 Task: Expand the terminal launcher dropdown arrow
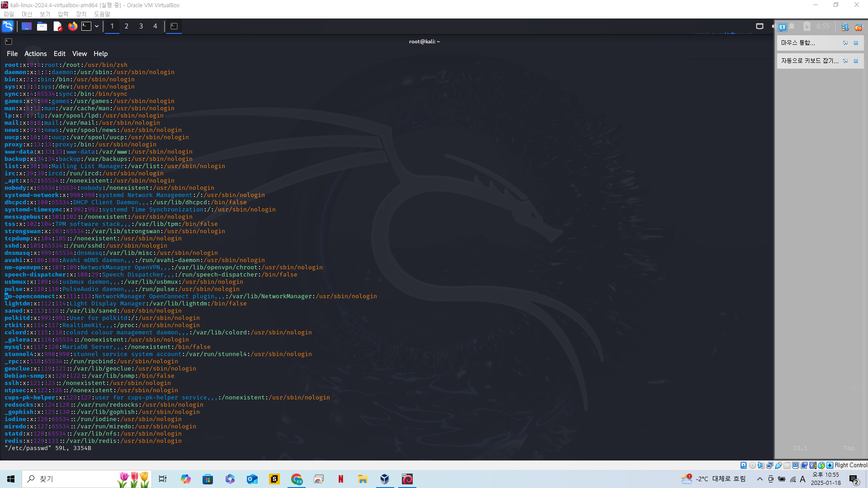(x=97, y=26)
